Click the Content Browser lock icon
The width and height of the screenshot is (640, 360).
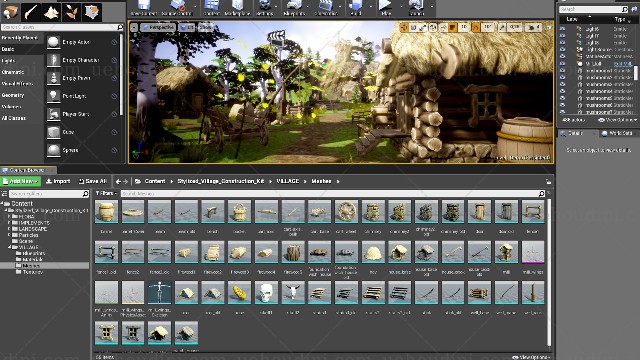(x=548, y=182)
